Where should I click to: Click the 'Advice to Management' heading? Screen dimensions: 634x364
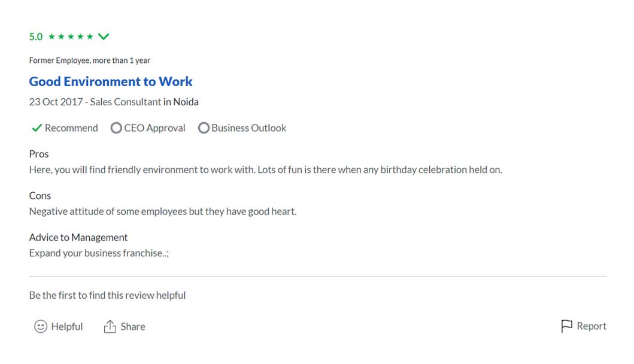[78, 237]
